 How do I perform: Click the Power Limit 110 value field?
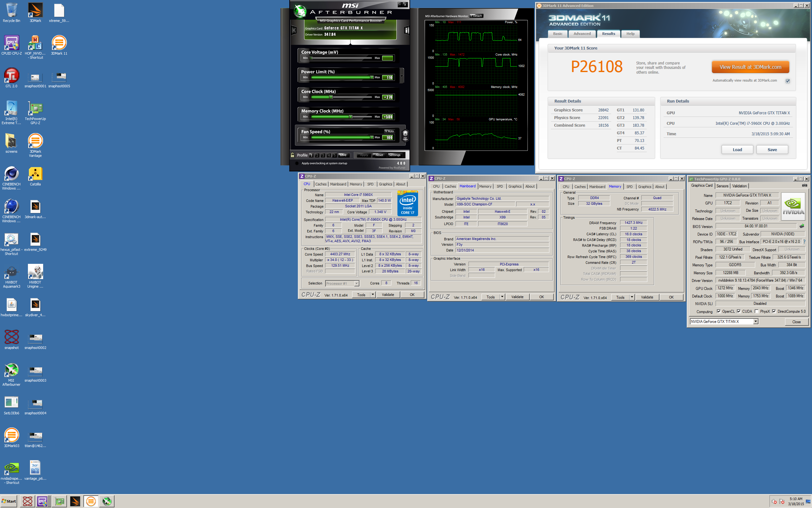[x=388, y=77]
